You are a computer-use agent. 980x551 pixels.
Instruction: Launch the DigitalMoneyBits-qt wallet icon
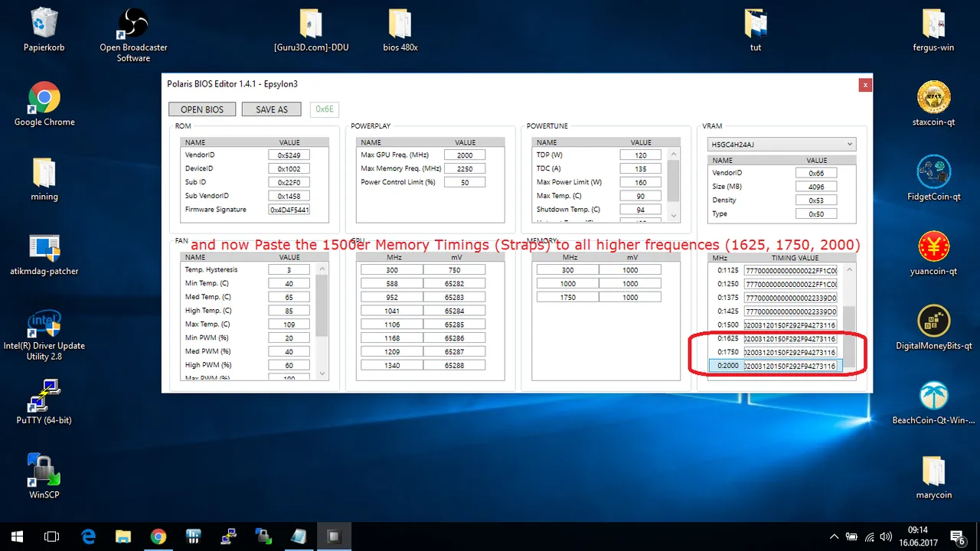(933, 328)
